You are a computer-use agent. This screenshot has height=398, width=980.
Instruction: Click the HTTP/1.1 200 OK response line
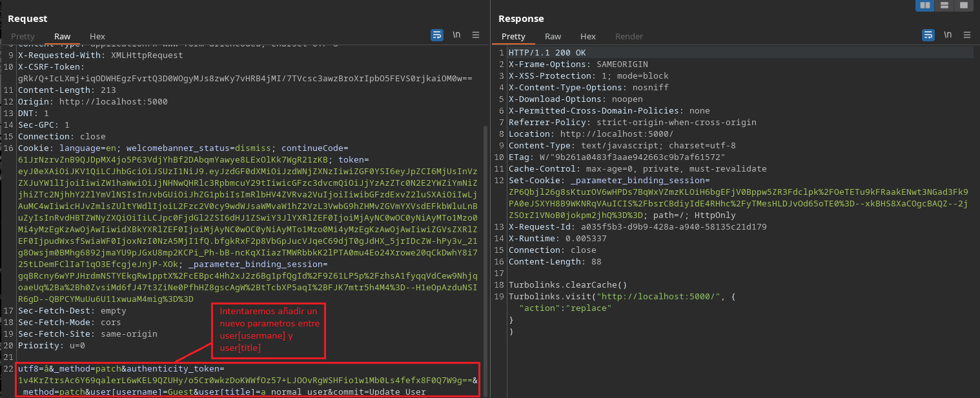[547, 53]
